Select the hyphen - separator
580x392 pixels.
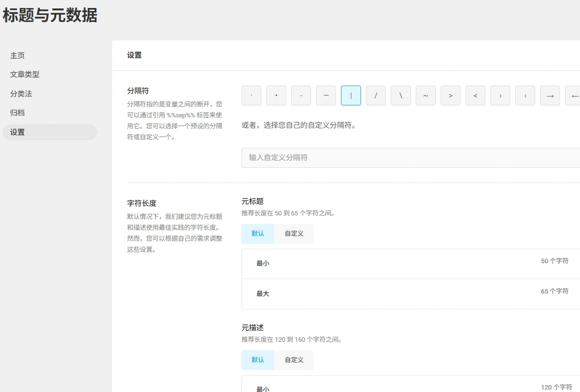[x=301, y=96]
